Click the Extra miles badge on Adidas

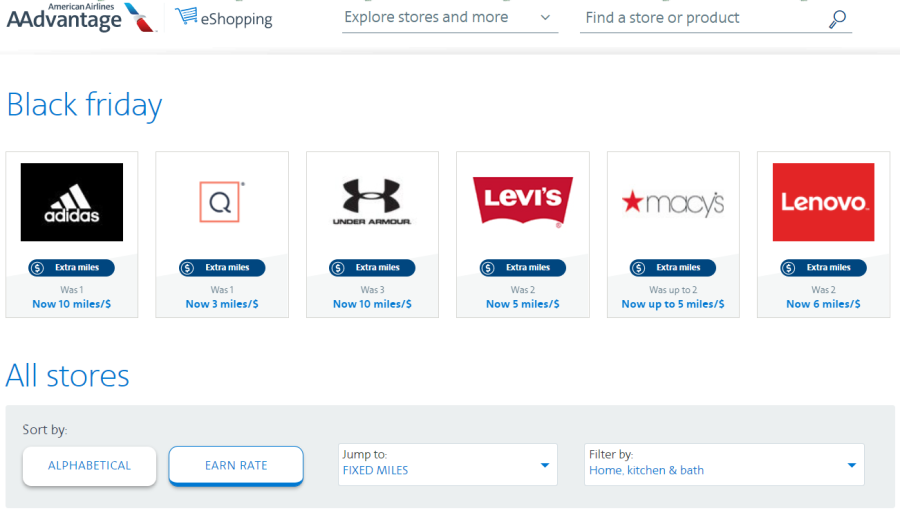pyautogui.click(x=72, y=268)
